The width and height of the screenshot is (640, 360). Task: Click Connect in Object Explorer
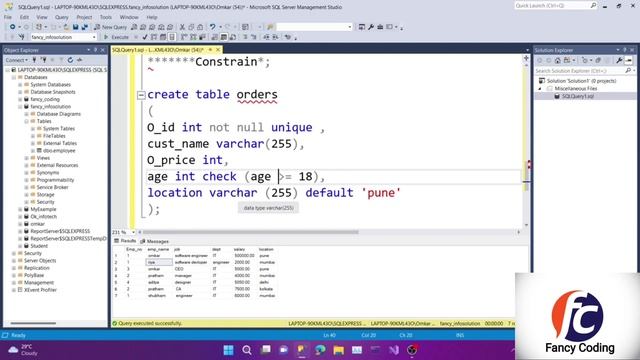16,60
